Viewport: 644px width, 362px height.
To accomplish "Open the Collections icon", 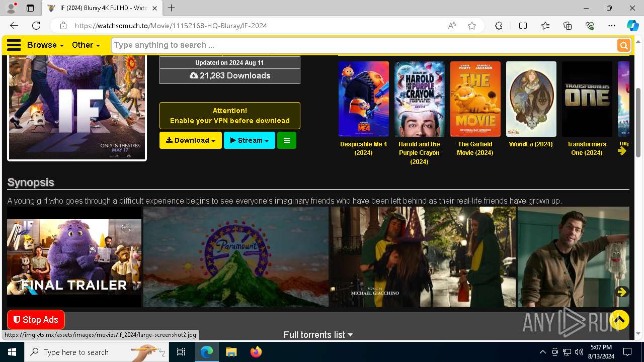I will tap(568, 26).
